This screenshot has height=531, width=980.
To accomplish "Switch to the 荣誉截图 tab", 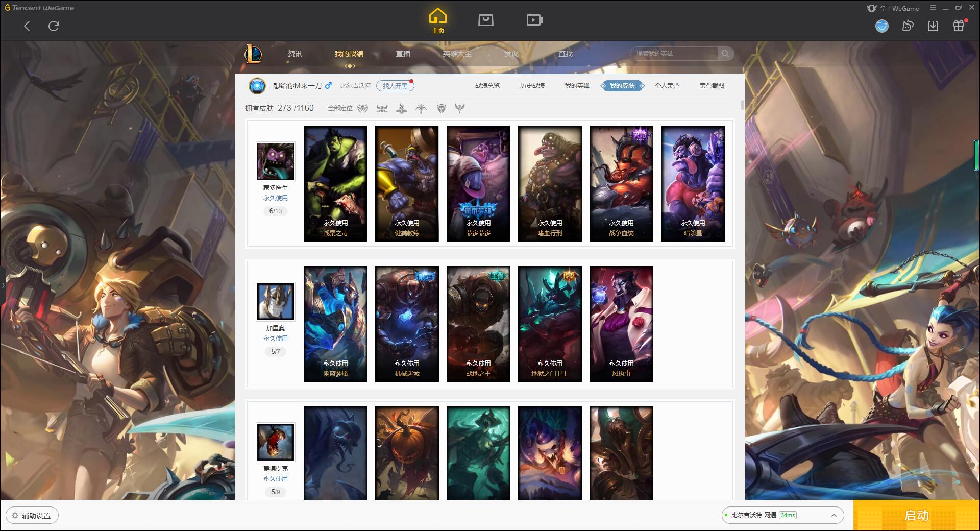I will coord(712,86).
